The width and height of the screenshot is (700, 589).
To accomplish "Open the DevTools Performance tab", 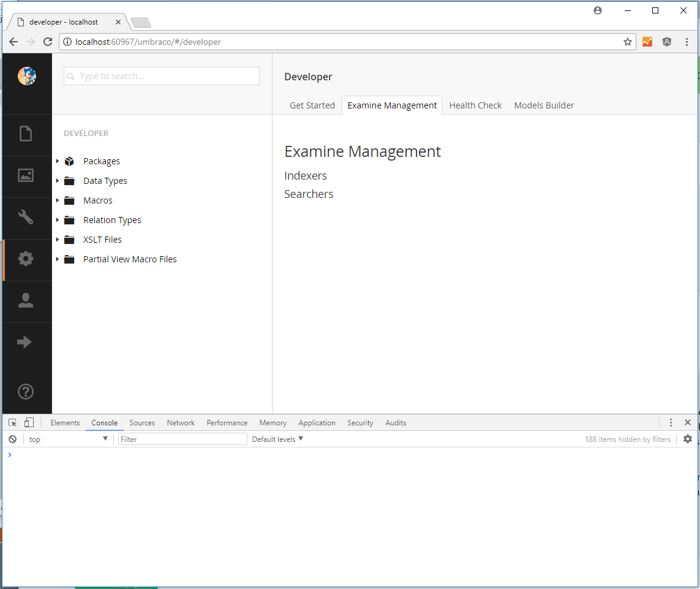I will (x=227, y=423).
